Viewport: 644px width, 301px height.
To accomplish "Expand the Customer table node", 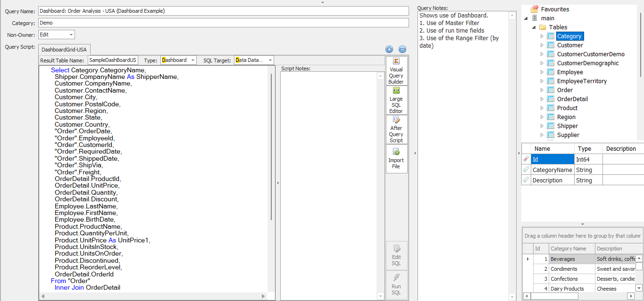I will [x=542, y=45].
